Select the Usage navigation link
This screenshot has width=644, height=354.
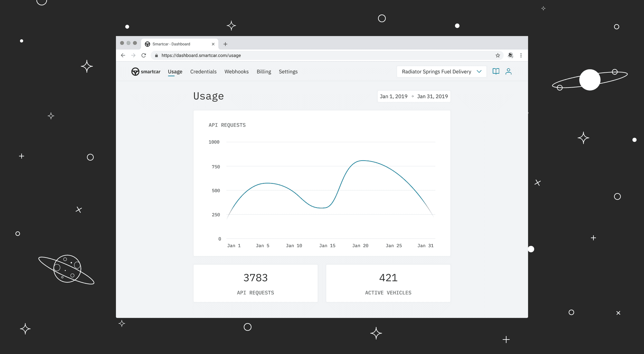click(x=175, y=71)
